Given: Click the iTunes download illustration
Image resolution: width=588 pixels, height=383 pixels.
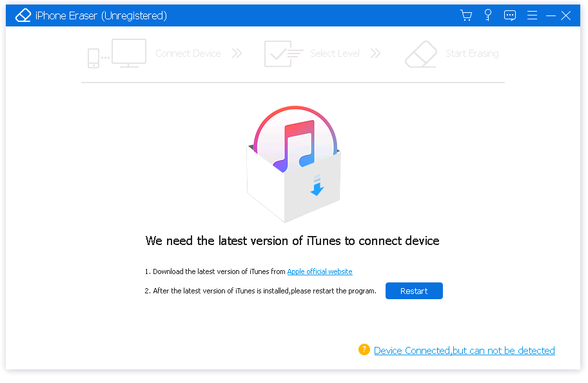Looking at the screenshot, I should pyautogui.click(x=294, y=161).
